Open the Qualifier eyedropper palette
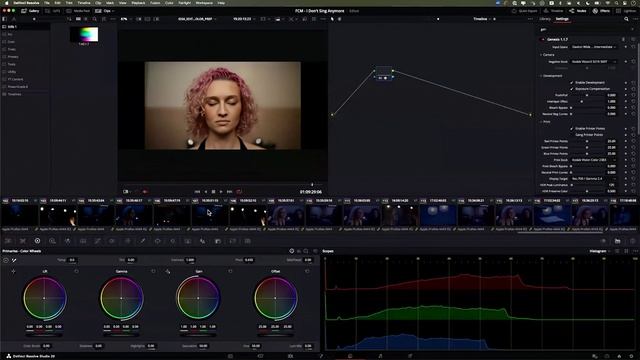Image resolution: width=640 pixels, height=360 pixels. click(x=142, y=241)
